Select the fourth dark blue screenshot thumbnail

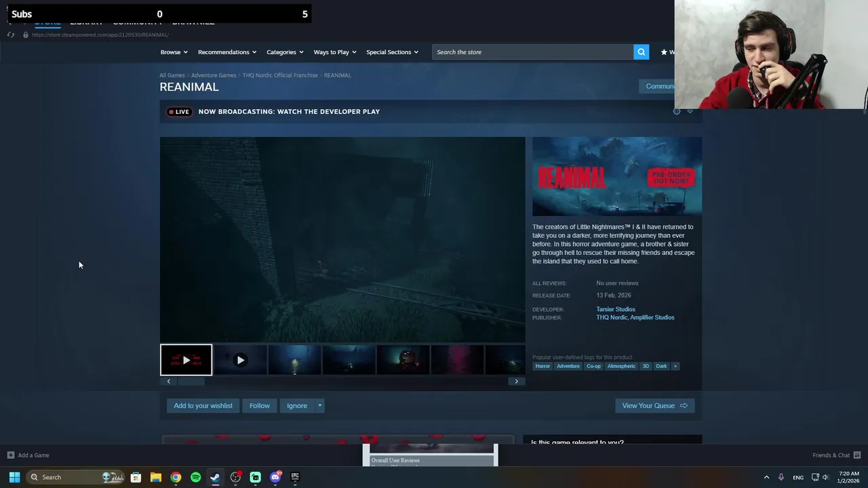(349, 360)
